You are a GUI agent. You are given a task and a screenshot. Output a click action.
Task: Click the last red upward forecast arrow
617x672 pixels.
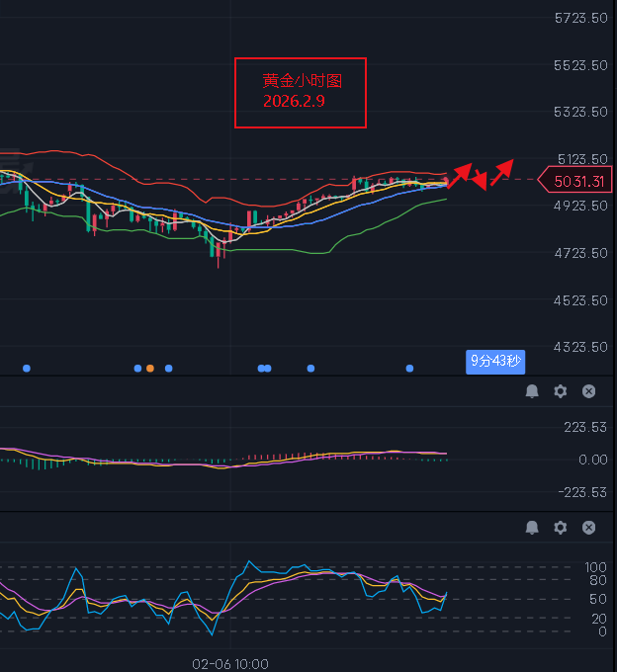(x=503, y=169)
